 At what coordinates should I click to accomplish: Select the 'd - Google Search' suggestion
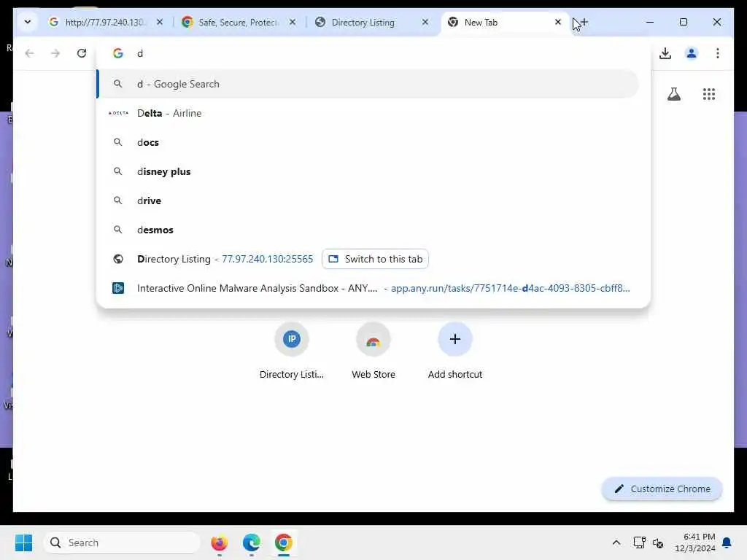[368, 85]
